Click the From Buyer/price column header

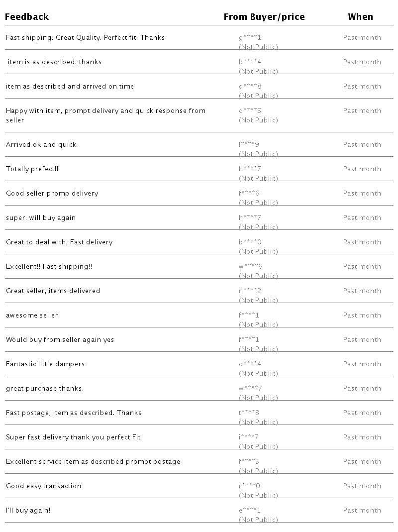click(264, 17)
